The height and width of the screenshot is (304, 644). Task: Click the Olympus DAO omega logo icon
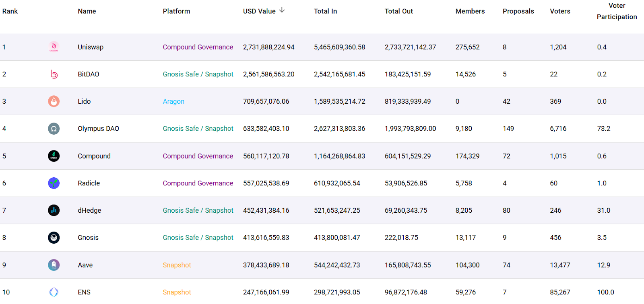(54, 129)
